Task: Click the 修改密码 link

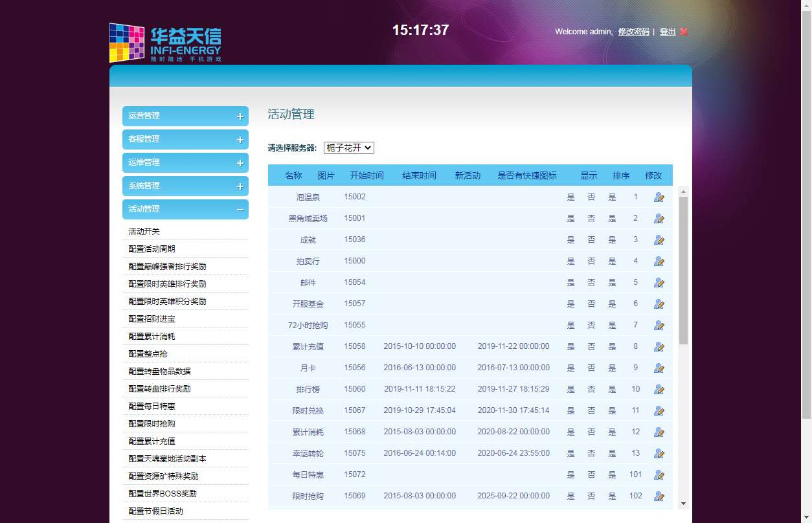Action: point(634,32)
